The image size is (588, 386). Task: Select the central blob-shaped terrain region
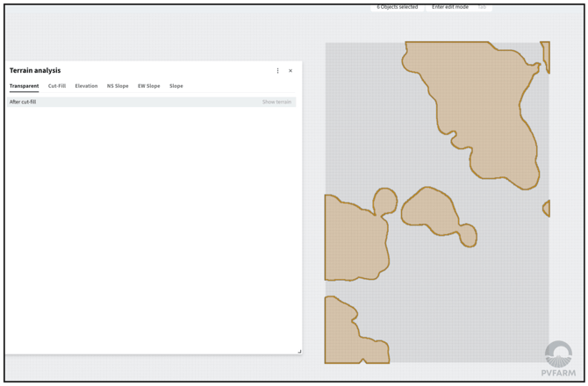(x=434, y=213)
